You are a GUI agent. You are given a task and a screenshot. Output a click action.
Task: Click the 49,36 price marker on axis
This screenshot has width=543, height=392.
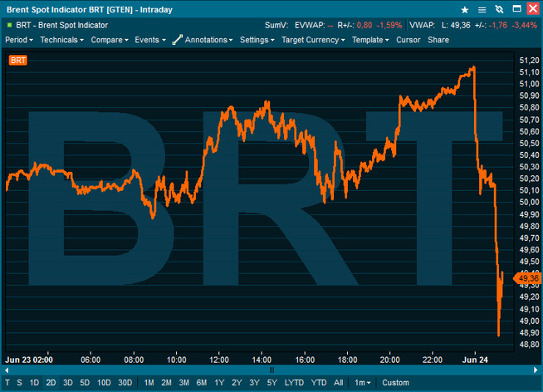(529, 278)
